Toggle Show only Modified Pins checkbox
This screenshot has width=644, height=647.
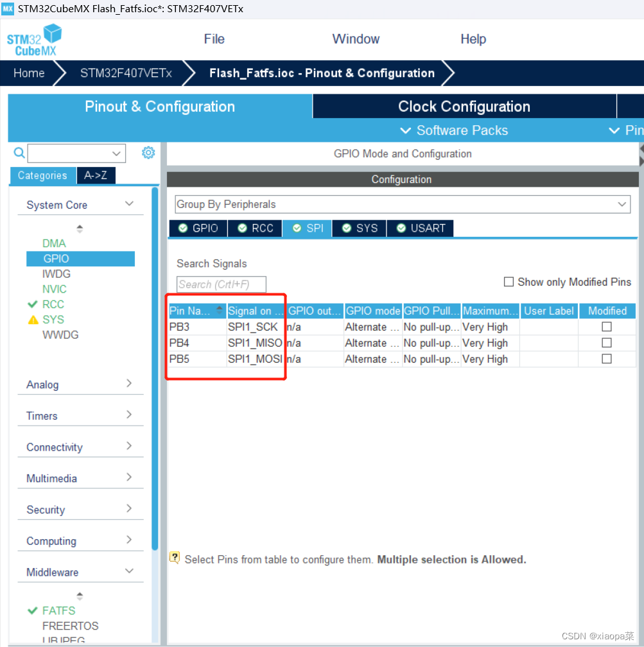509,282
